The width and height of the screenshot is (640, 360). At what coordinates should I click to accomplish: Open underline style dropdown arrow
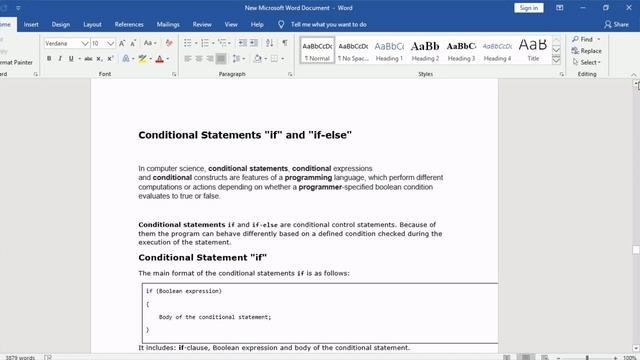tap(79, 59)
